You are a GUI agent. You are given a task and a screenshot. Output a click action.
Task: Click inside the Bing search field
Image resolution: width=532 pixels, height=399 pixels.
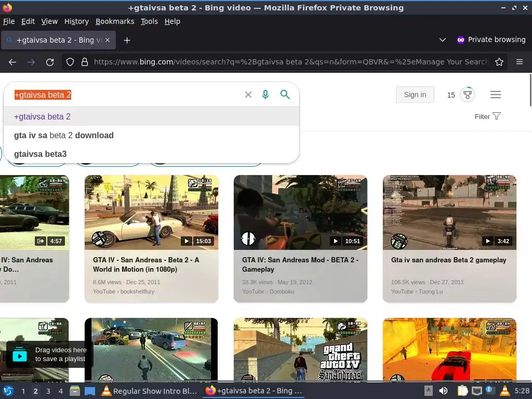[x=126, y=95]
